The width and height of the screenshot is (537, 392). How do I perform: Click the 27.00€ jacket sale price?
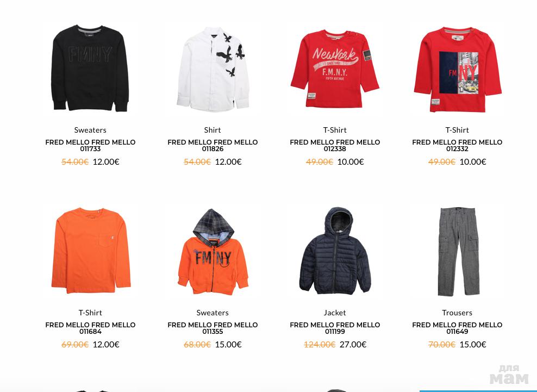tap(353, 344)
